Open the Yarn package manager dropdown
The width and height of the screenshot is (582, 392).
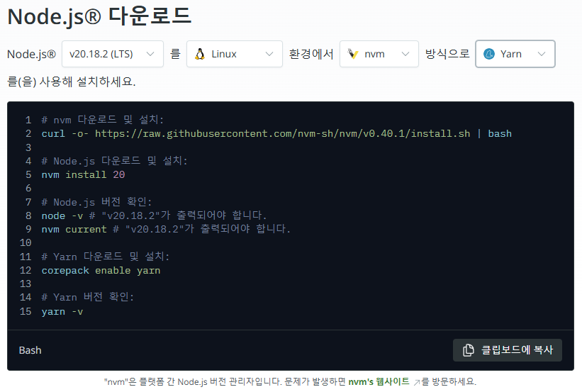tap(515, 54)
